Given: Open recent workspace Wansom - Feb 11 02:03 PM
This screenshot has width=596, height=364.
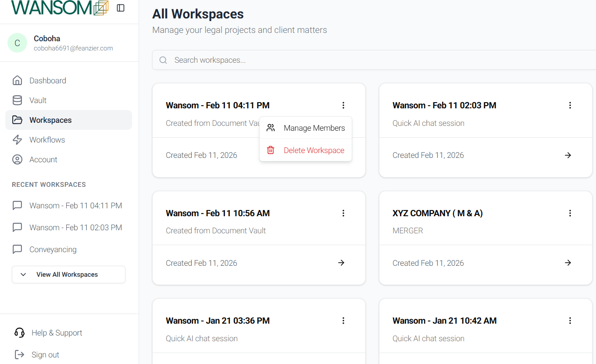Looking at the screenshot, I should tap(75, 227).
